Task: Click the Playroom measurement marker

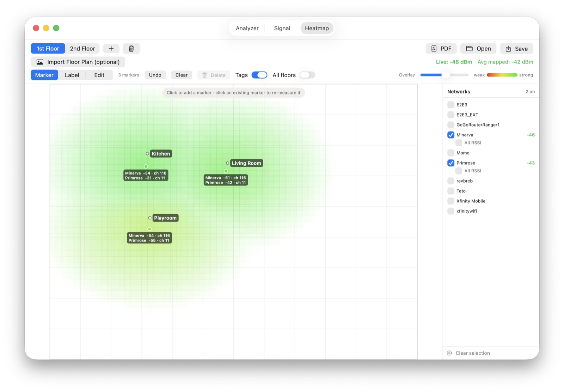Action: point(149,229)
